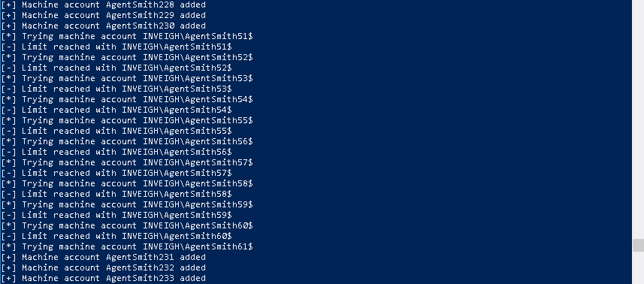Click the 'AgentSmith233 added' output line

pyautogui.click(x=104, y=278)
